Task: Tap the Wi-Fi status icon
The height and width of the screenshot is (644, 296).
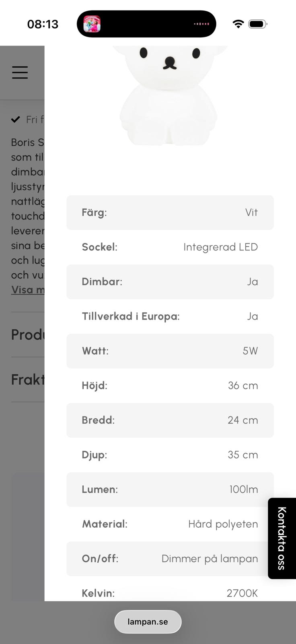Action: 238,24
